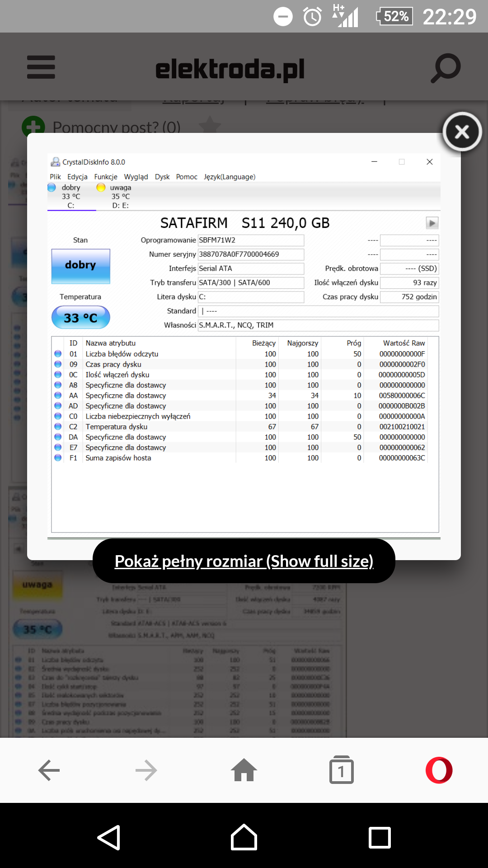Go forward with the browser forward arrow
Viewport: 488px width, 868px height.
146,770
